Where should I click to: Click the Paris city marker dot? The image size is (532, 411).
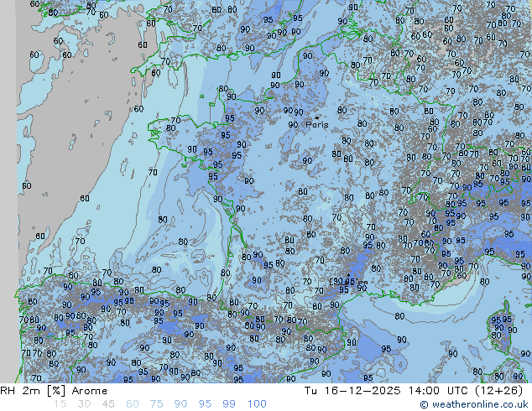click(x=316, y=117)
